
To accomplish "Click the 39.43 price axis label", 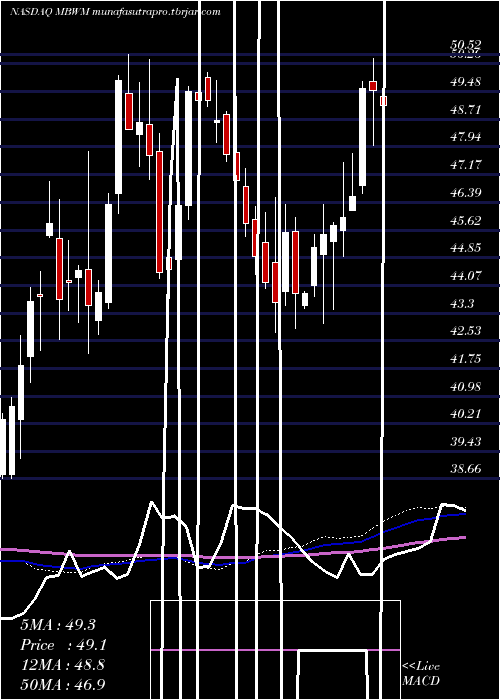I will click(x=466, y=442).
